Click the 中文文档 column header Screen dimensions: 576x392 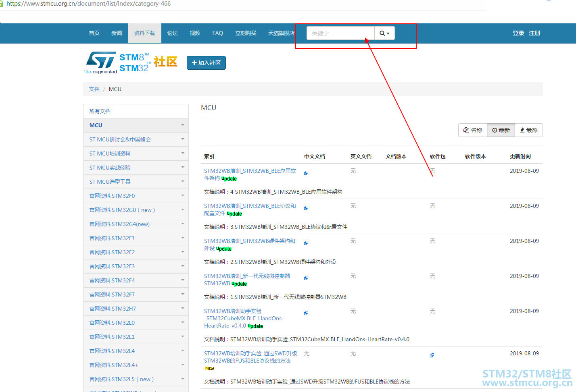click(x=315, y=156)
